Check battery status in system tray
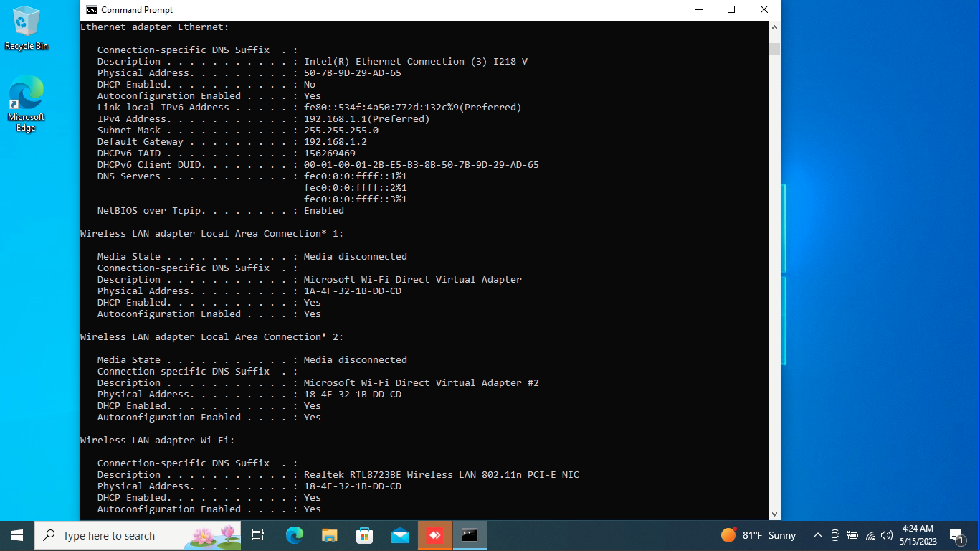980x551 pixels. pyautogui.click(x=852, y=535)
